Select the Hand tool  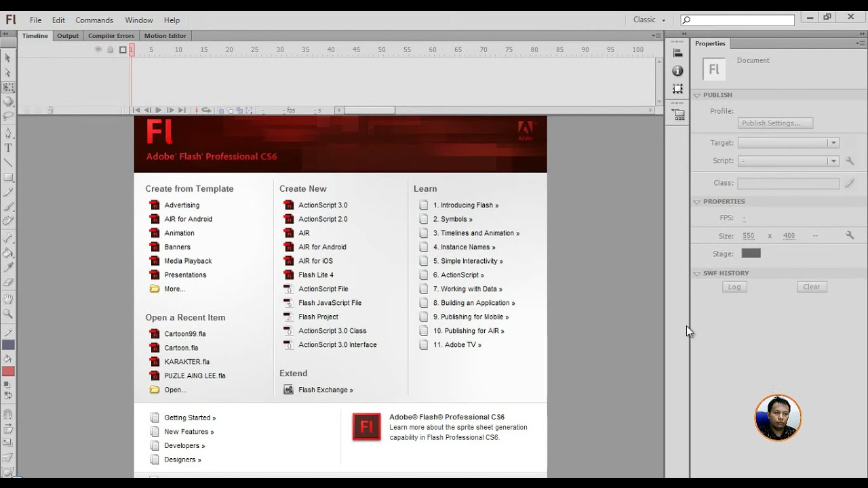8,299
